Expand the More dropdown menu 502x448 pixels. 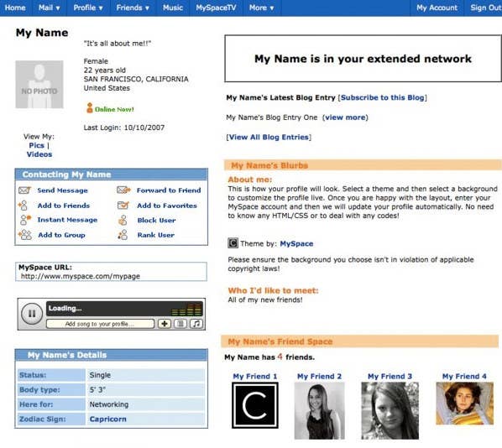[x=262, y=8]
